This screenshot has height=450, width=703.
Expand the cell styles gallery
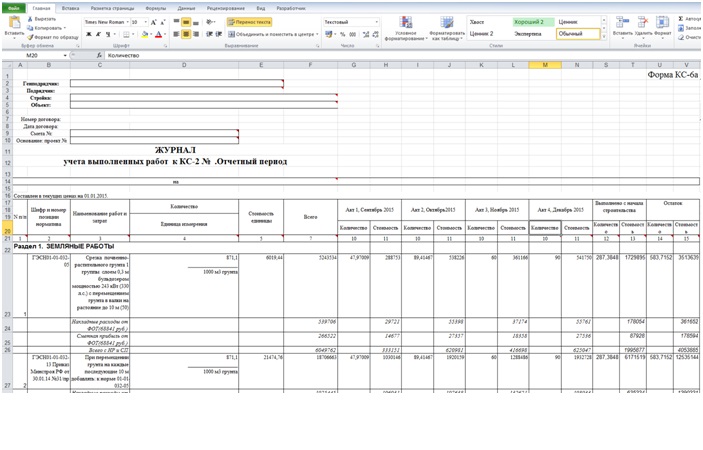604,36
